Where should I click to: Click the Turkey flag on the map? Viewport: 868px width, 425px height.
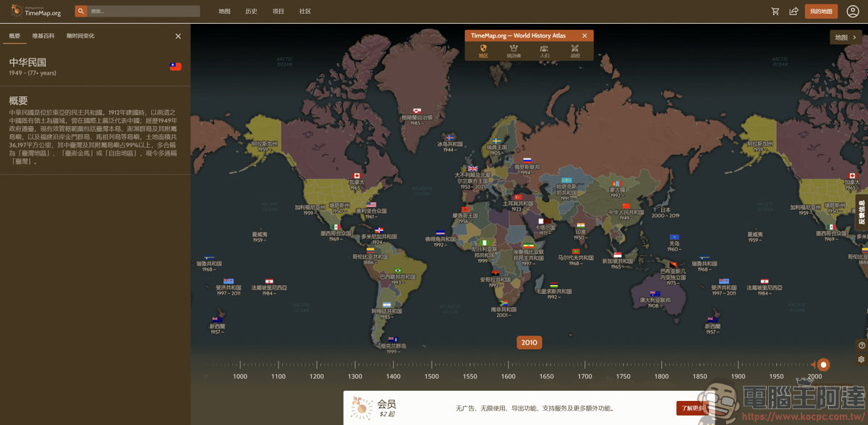tap(517, 198)
